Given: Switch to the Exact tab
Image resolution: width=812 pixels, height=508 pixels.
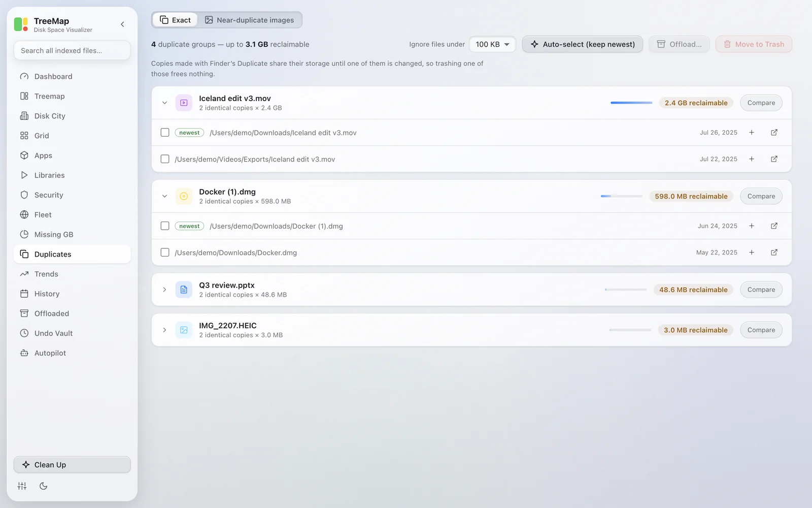Looking at the screenshot, I should pyautogui.click(x=175, y=20).
